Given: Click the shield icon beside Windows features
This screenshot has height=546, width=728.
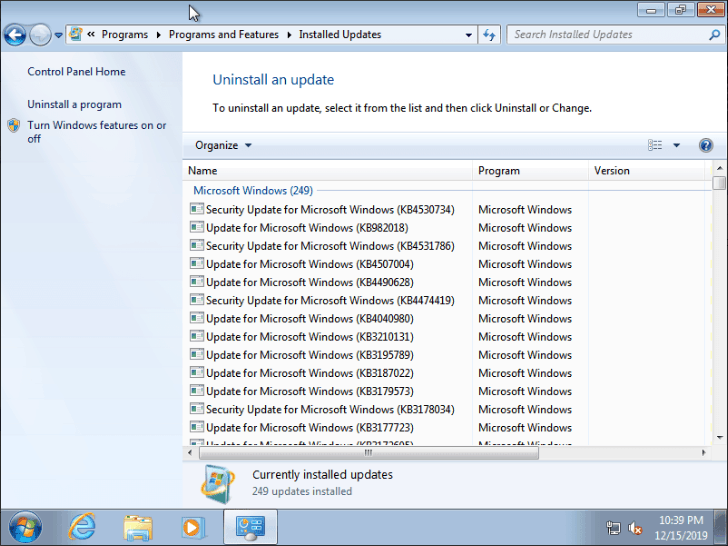Looking at the screenshot, I should [14, 125].
